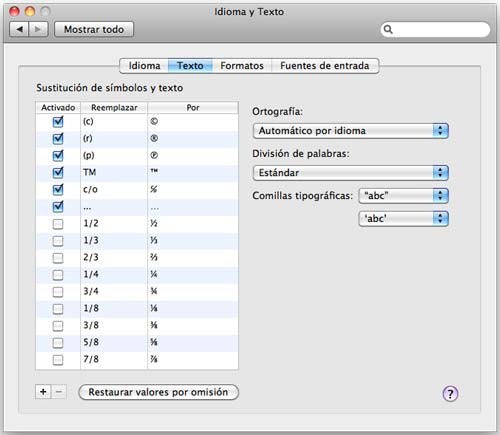Screen dimensions: 500x435
Task: Open the double-quote "abc" style dropdown
Action: 403,196
